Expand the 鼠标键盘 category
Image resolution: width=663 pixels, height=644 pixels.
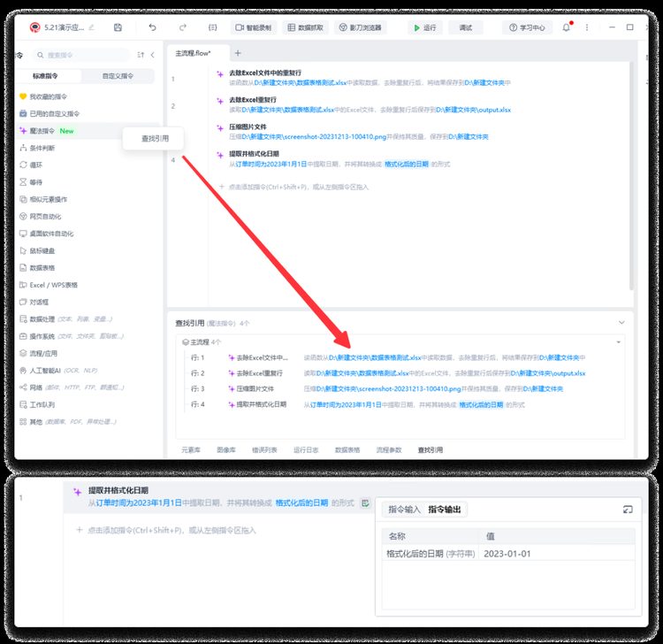(x=37, y=251)
